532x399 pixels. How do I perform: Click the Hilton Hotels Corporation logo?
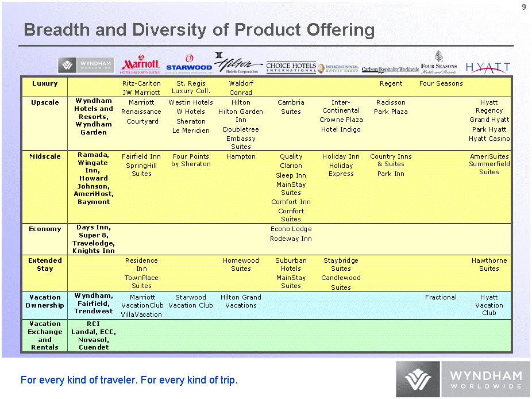pyautogui.click(x=238, y=64)
